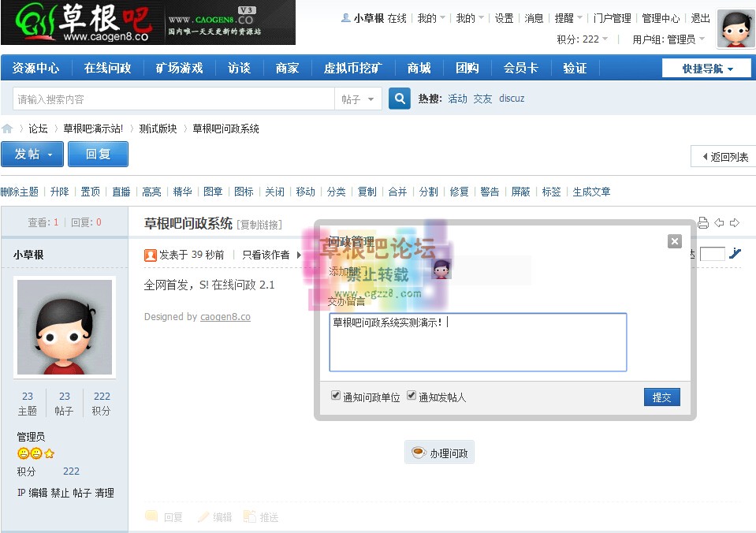Viewport: 756px width, 533px height.
Task: Click the search magnifier icon
Action: 398,98
